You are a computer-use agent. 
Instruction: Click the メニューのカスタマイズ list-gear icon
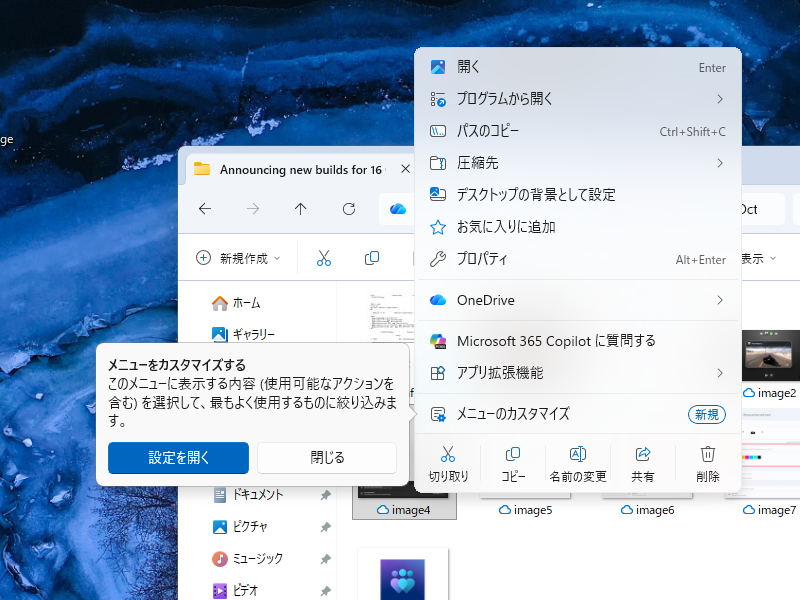point(438,414)
